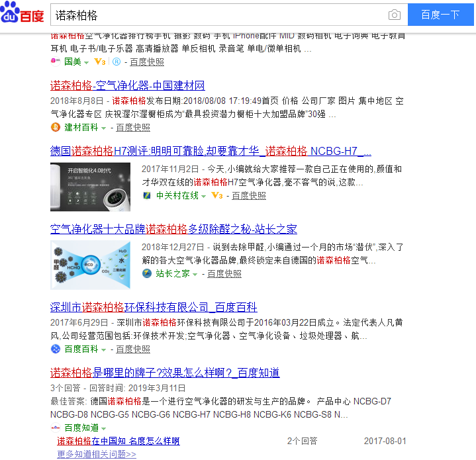
Task: Click the 2018年8月8日 date text
Action: point(77,101)
